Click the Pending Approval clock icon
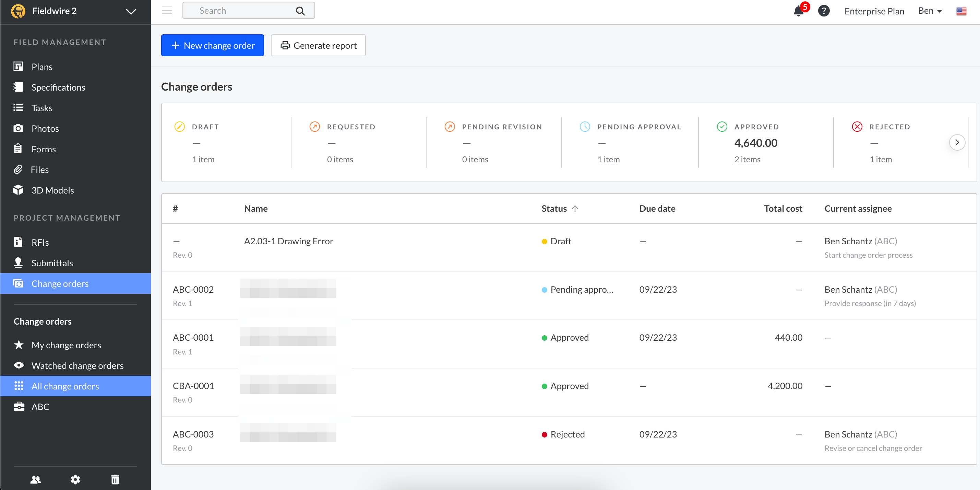Viewport: 980px width, 490px height. coord(585,126)
